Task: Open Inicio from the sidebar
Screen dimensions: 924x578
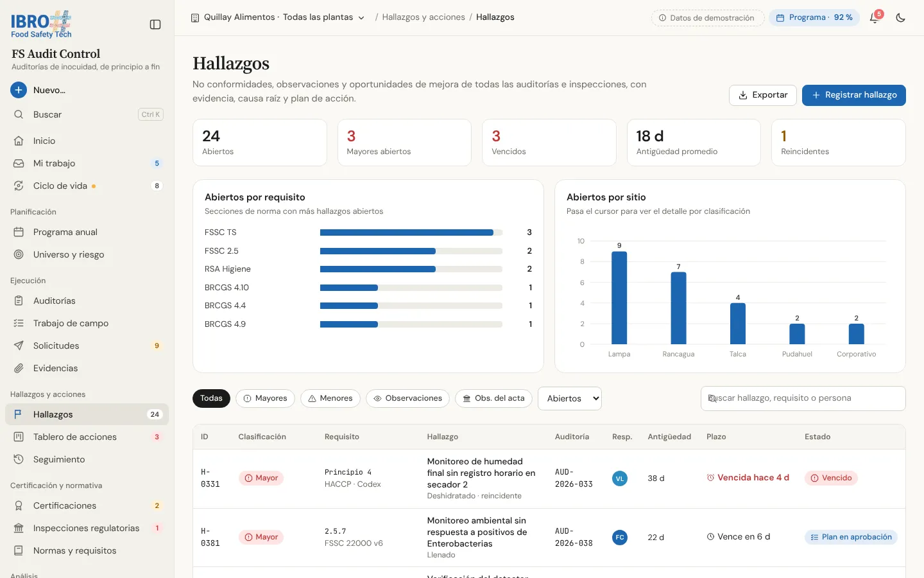Action: 87,141
